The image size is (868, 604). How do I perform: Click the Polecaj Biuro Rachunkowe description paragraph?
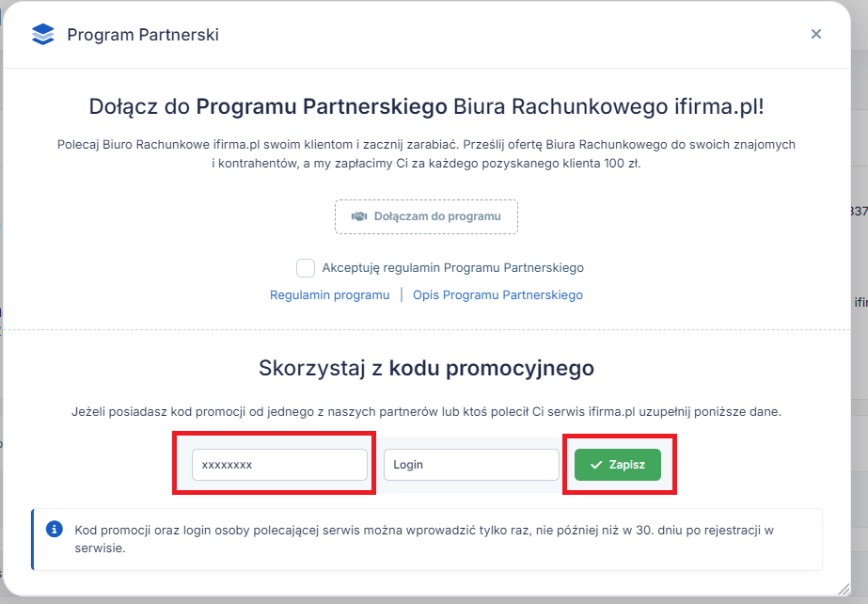click(x=426, y=154)
